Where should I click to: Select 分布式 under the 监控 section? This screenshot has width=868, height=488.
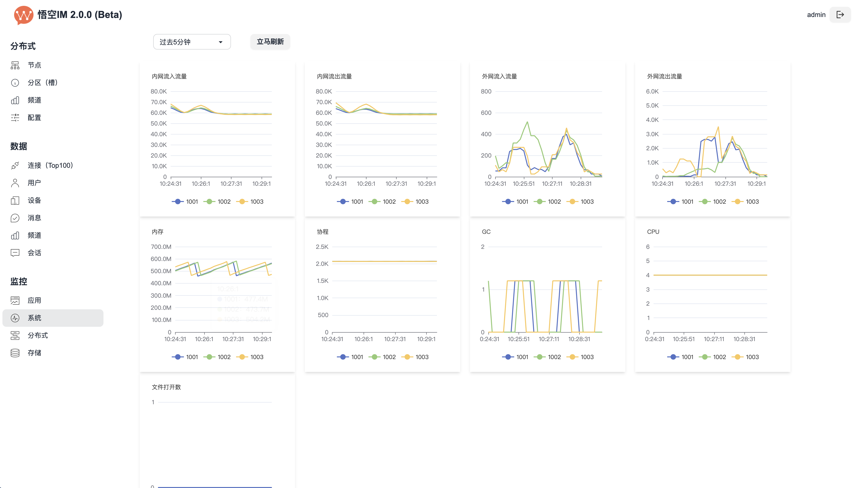pyautogui.click(x=37, y=335)
